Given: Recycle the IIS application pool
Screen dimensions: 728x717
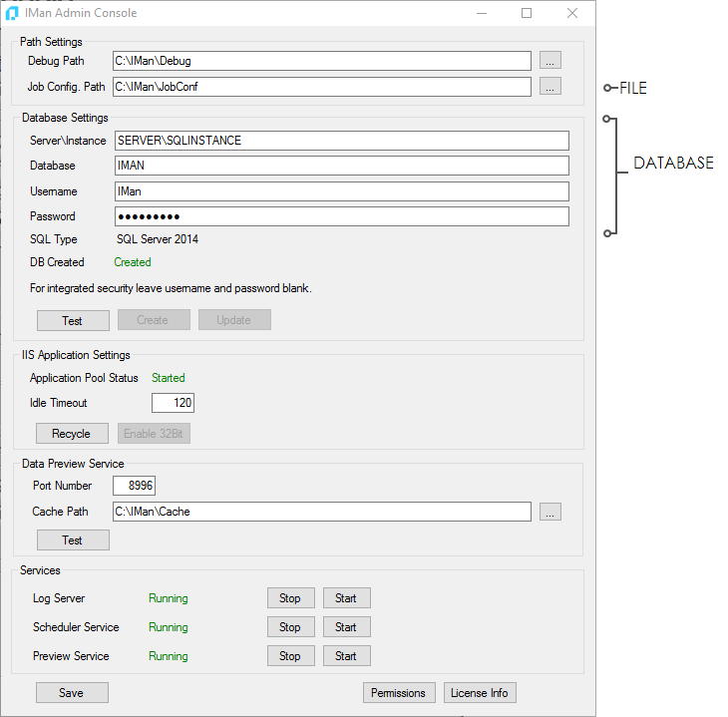Looking at the screenshot, I should click(73, 434).
